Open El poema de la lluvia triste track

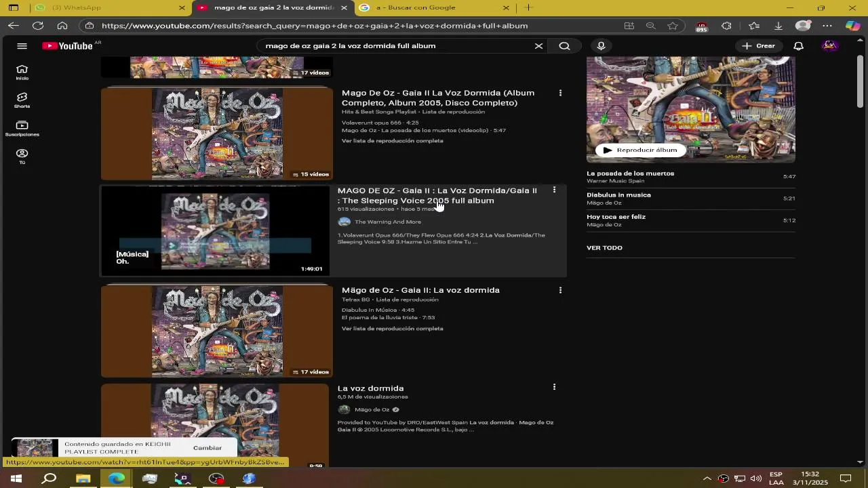tap(389, 317)
